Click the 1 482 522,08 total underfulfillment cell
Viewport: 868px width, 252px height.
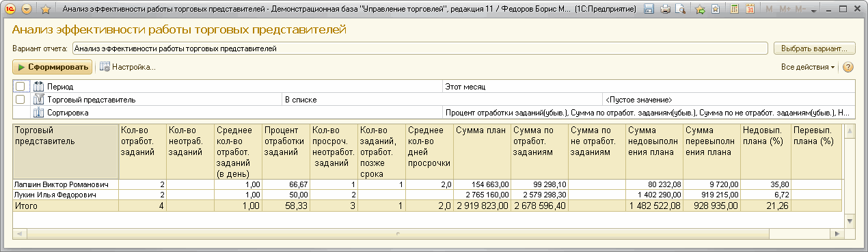point(655,205)
